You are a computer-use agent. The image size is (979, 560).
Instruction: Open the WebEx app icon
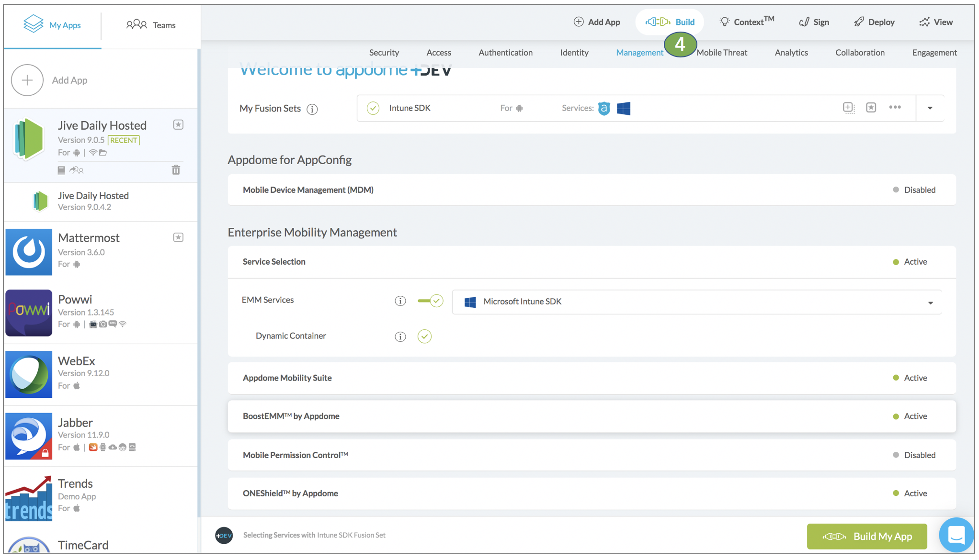tap(29, 374)
